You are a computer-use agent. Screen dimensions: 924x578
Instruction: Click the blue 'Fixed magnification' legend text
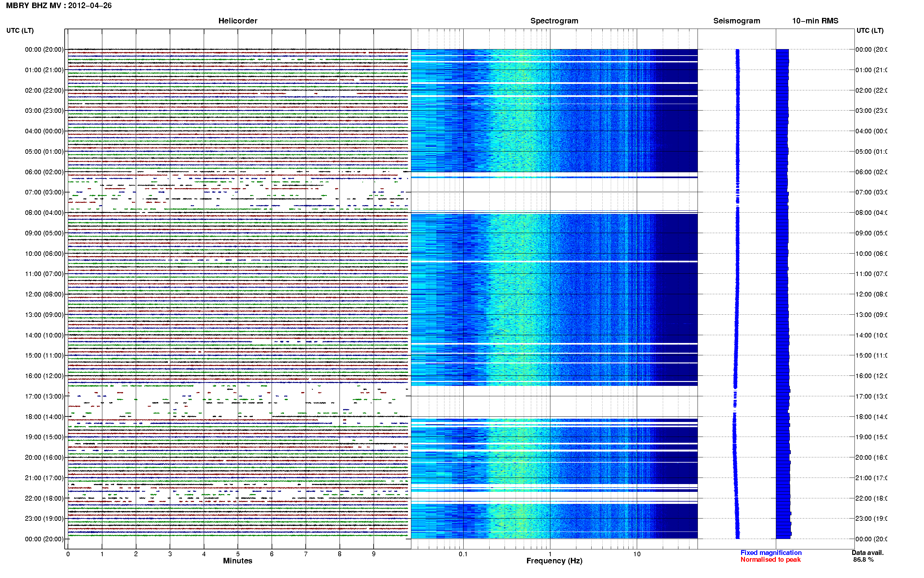pyautogui.click(x=771, y=553)
